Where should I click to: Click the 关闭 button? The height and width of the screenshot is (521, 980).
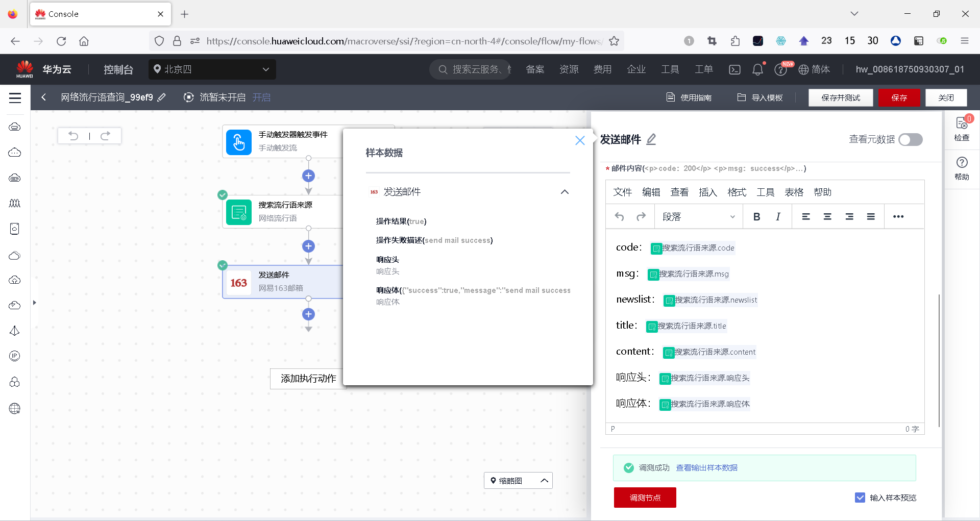[x=946, y=97]
